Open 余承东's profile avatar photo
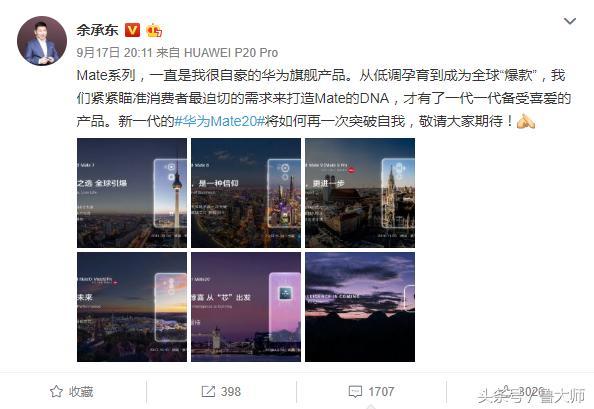Viewport: 594px width, 409px height. coord(42,41)
